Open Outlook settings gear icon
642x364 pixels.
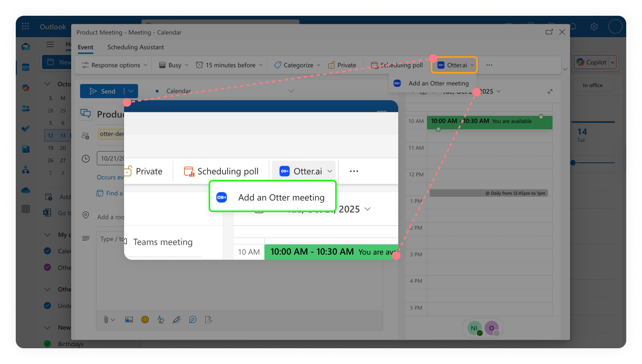594,27
